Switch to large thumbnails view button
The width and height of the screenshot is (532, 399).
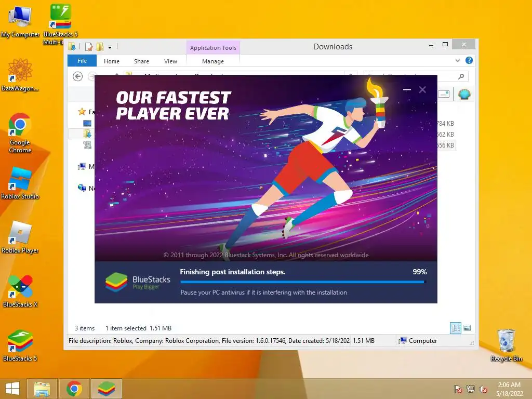(467, 328)
